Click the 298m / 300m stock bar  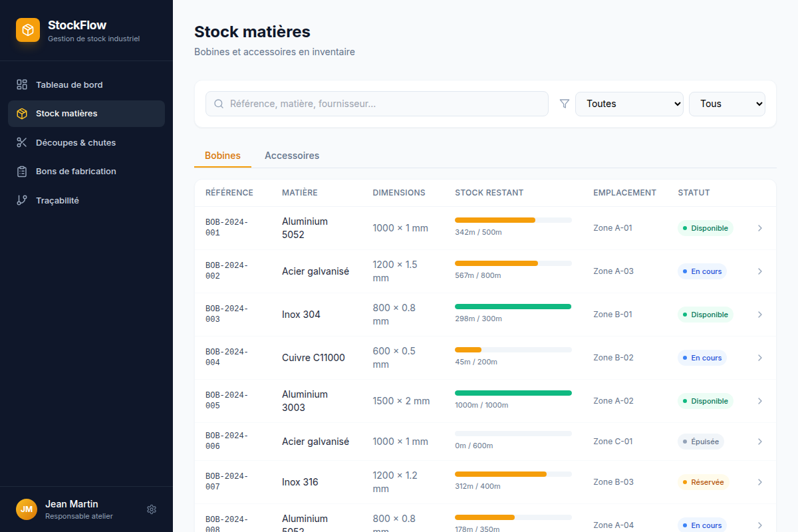(513, 307)
